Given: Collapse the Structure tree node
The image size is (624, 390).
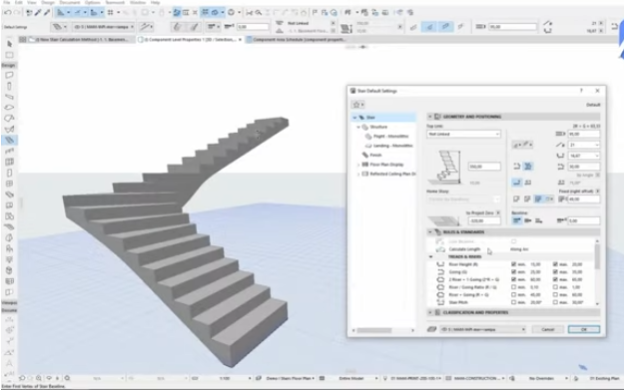Looking at the screenshot, I should tap(358, 127).
